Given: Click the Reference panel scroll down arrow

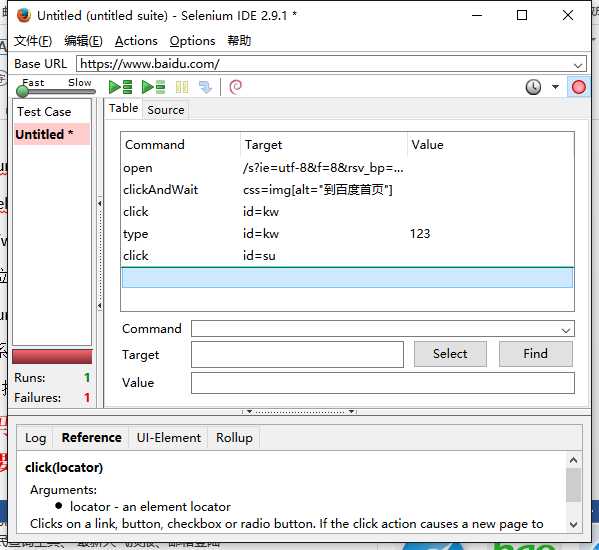Looking at the screenshot, I should 573,524.
